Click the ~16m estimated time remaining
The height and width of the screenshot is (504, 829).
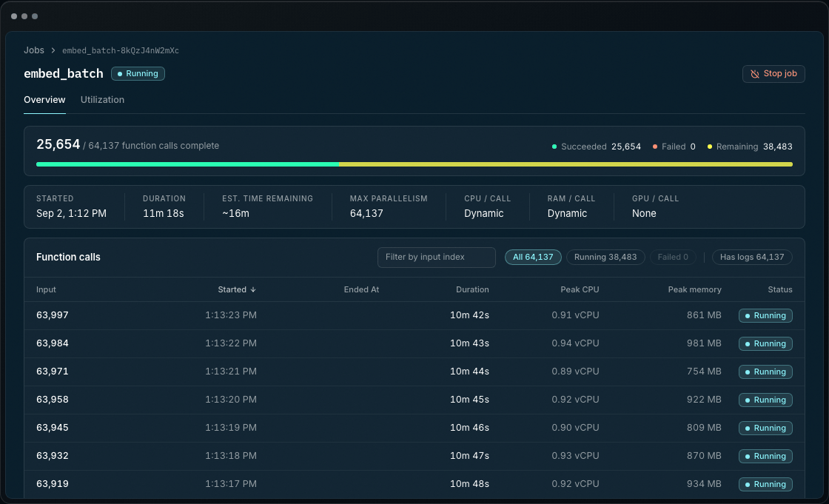click(x=235, y=213)
